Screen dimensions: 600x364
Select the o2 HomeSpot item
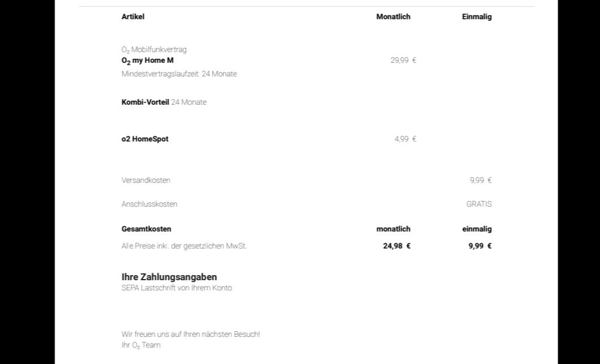pos(144,139)
